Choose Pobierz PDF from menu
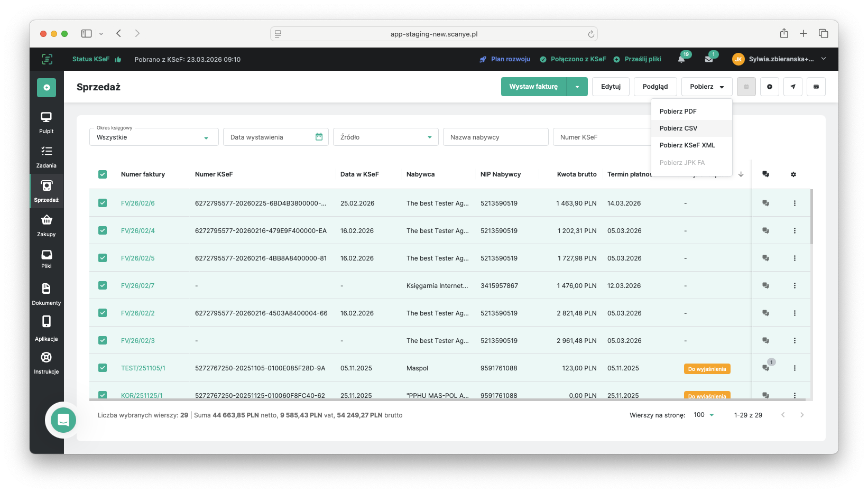The height and width of the screenshot is (493, 868). tap(691, 111)
